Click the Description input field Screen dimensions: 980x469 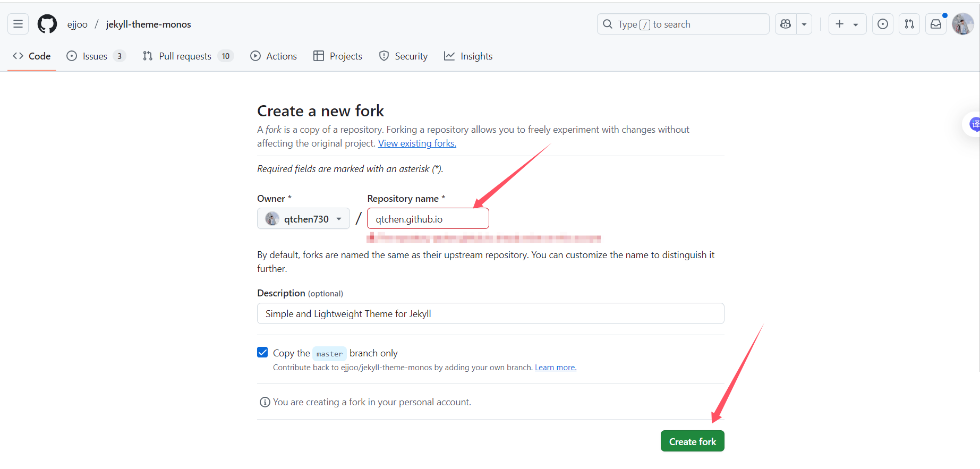[x=491, y=314]
